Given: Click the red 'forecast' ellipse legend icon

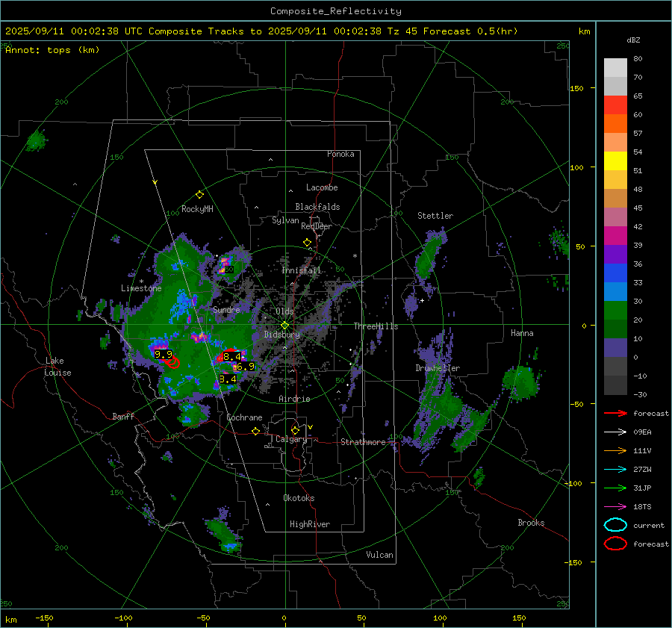Looking at the screenshot, I should [x=615, y=544].
